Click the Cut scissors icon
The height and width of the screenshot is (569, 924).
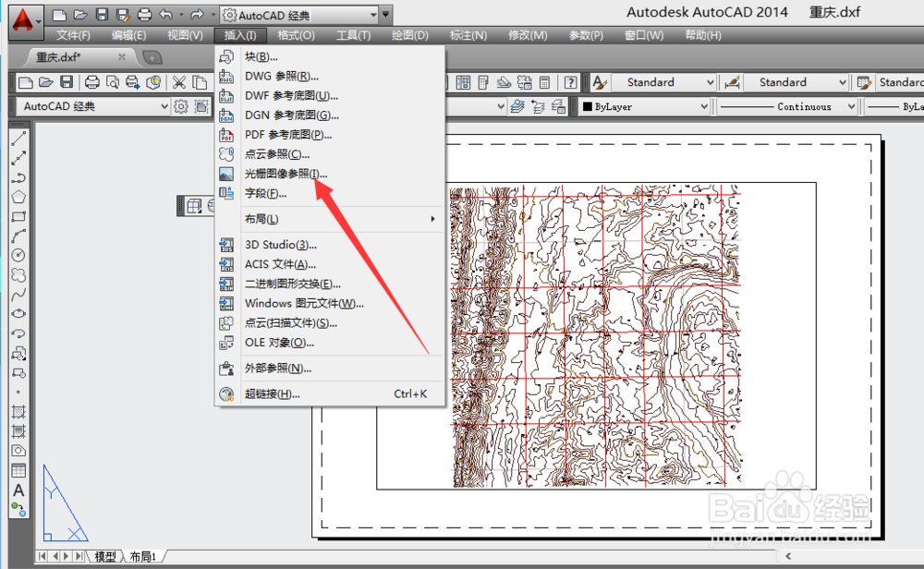[x=179, y=82]
